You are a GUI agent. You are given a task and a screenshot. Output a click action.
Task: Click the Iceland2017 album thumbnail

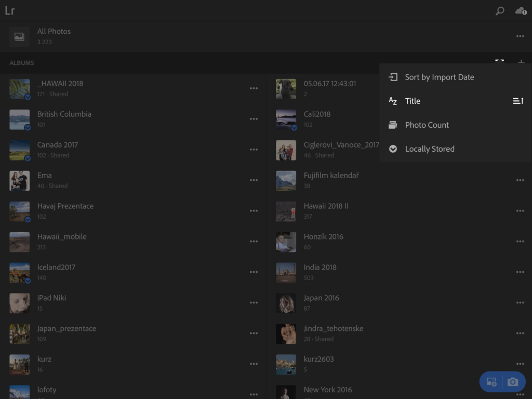(19, 272)
